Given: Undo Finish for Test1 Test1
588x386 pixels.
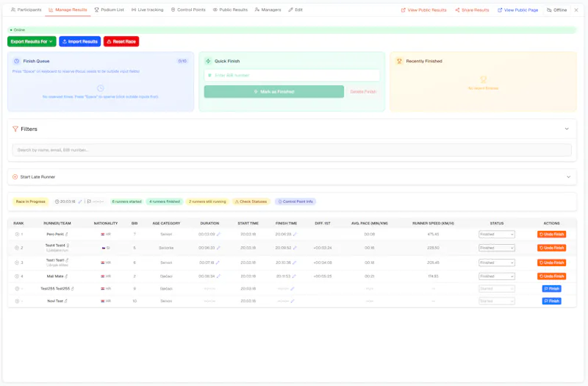Looking at the screenshot, I should pyautogui.click(x=551, y=262).
